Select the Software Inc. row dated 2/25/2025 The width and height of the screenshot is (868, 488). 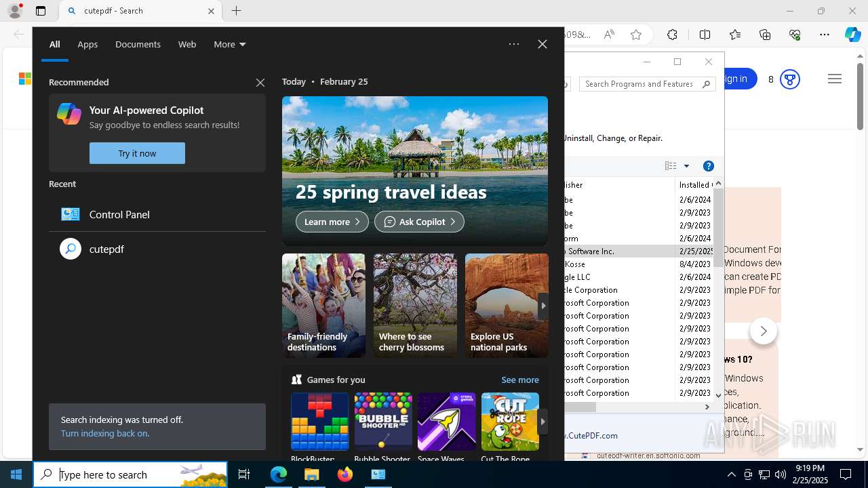click(x=638, y=251)
